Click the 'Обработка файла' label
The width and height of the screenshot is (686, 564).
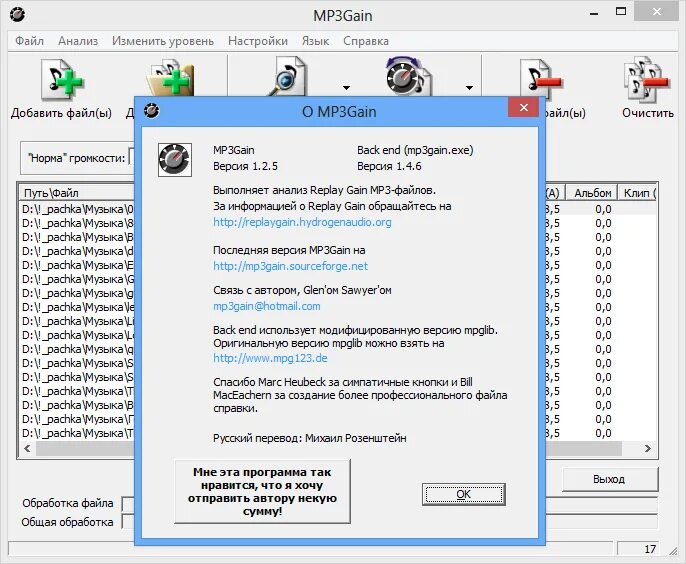pos(68,503)
